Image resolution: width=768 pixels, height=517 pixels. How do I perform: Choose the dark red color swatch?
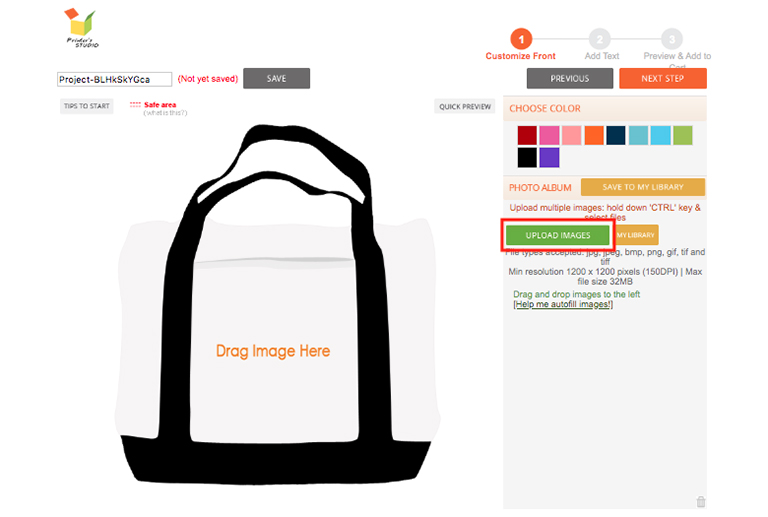pos(527,135)
